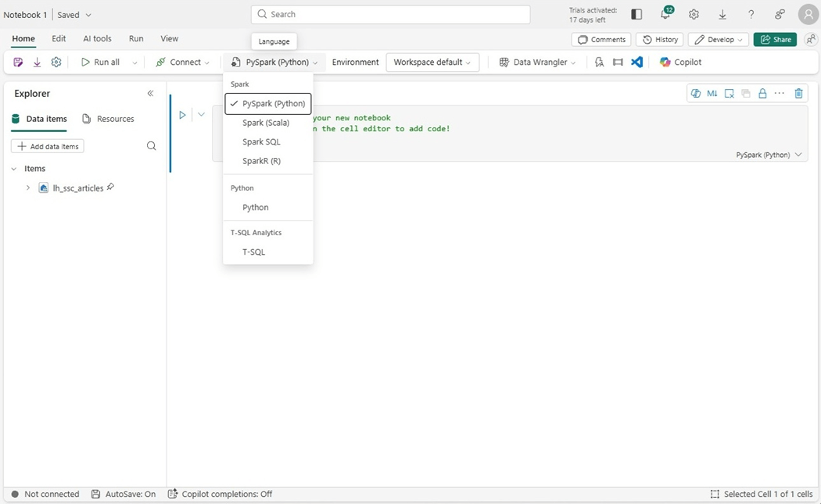Open cell language selector PySpark (Python)

click(769, 155)
